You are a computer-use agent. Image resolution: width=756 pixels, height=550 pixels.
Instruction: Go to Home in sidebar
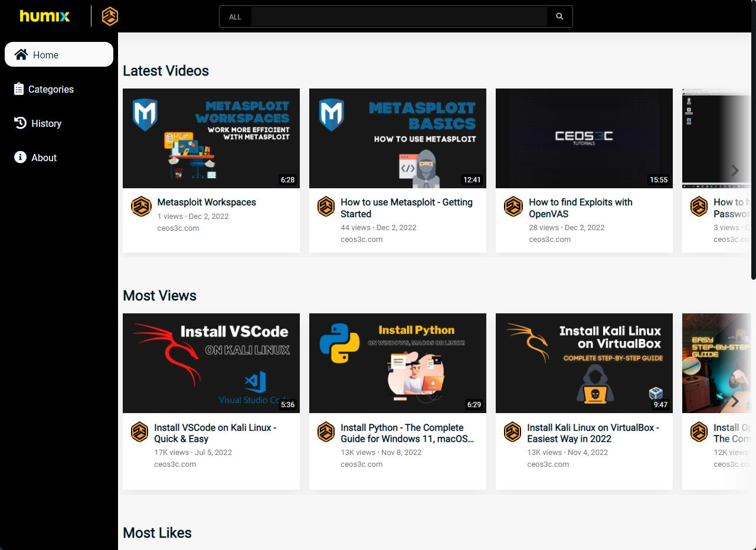59,54
